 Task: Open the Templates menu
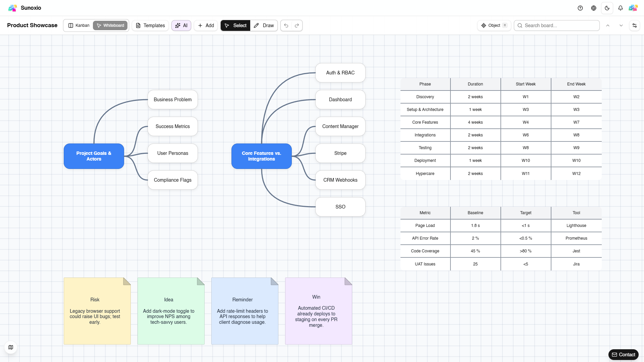150,25
